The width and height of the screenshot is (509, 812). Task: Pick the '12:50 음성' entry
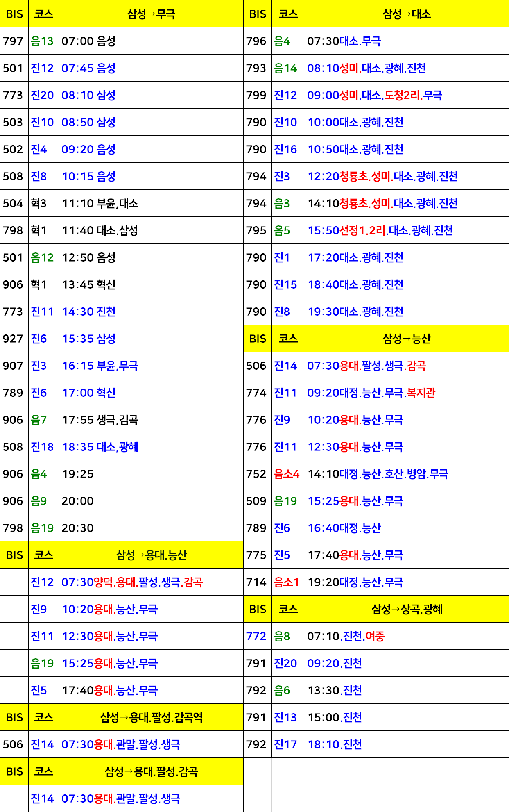151,257
